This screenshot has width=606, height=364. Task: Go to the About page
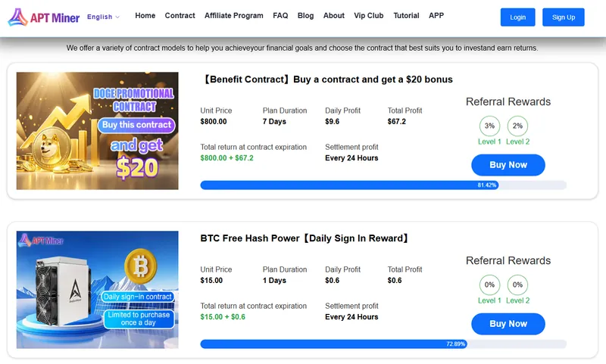(333, 16)
